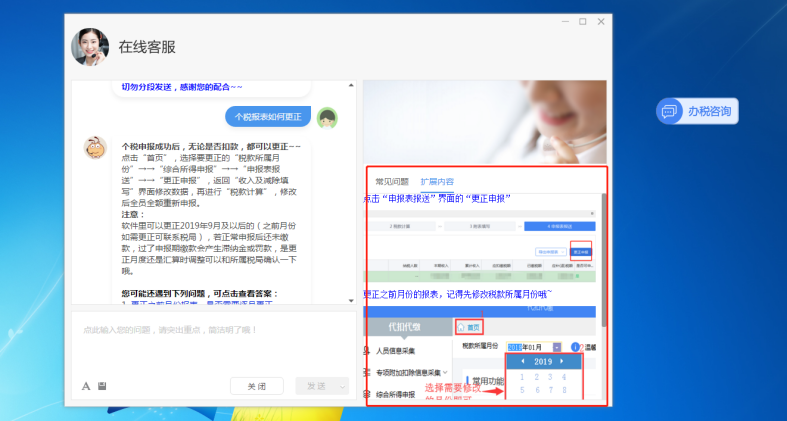Maximize the 在线客服 window
The width and height of the screenshot is (787, 421).
[x=583, y=22]
